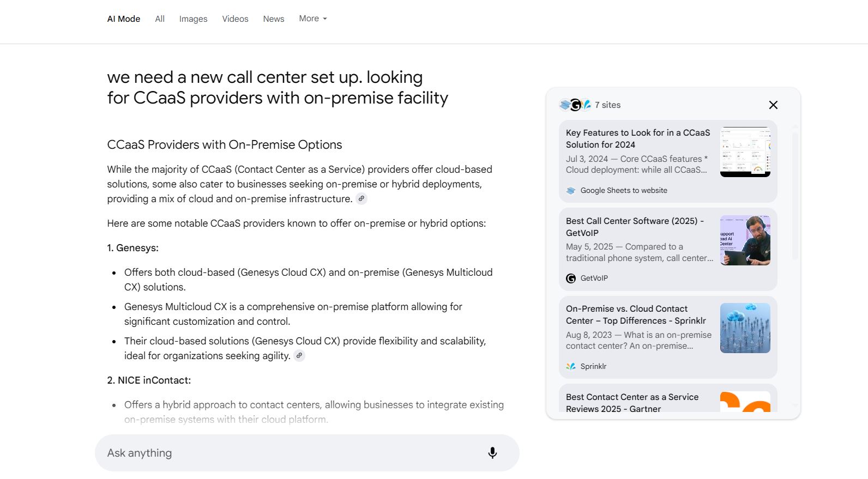868x479 pixels.
Task: Click the stacked site favicons next to 7 sites
Action: (x=575, y=105)
